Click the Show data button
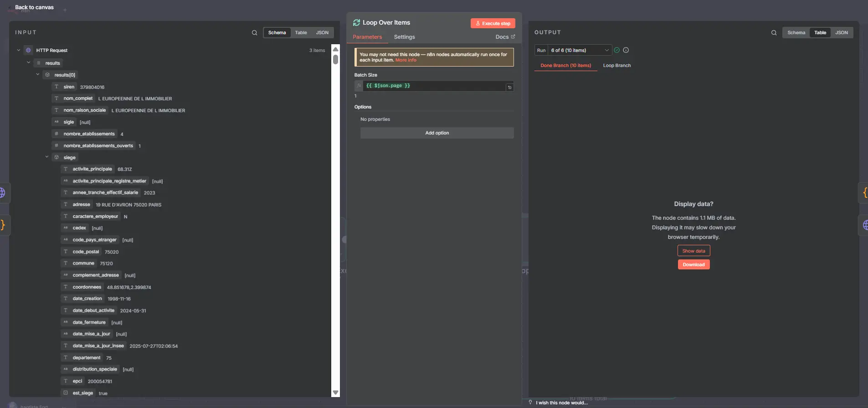 click(x=693, y=251)
